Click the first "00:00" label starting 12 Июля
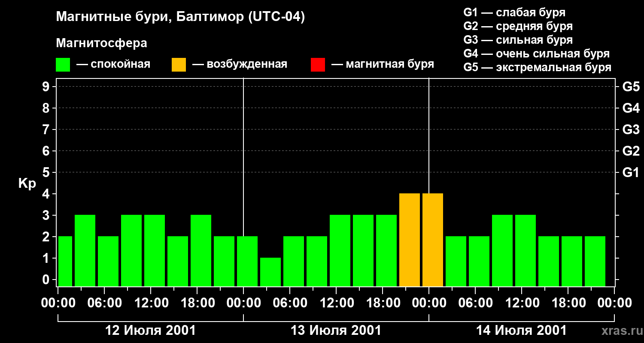This screenshot has height=343, width=644. click(58, 303)
